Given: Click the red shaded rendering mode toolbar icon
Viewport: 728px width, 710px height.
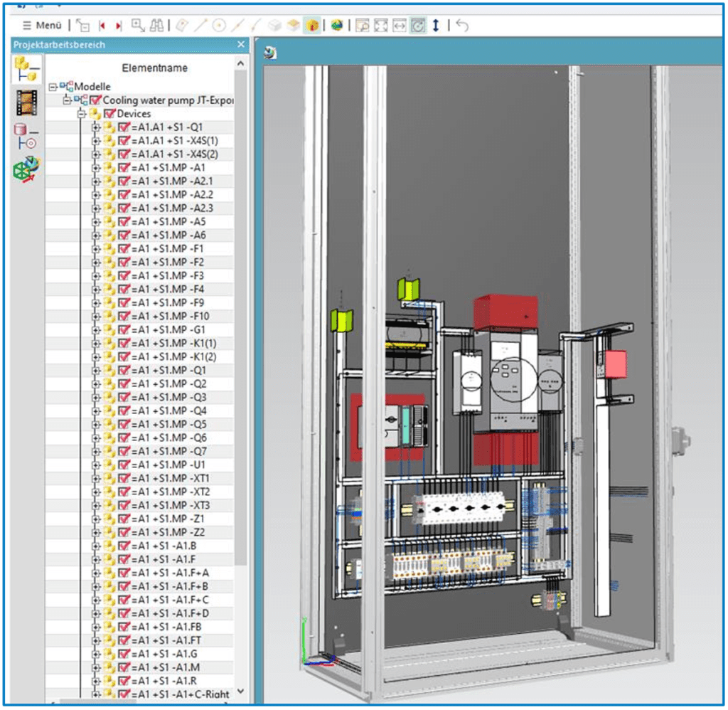Looking at the screenshot, I should point(311,25).
